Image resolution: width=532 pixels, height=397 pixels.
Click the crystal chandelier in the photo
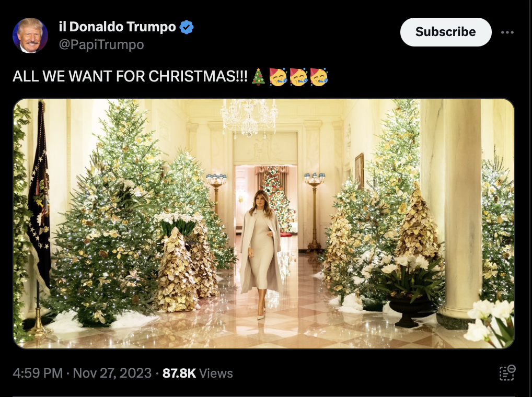point(249,118)
